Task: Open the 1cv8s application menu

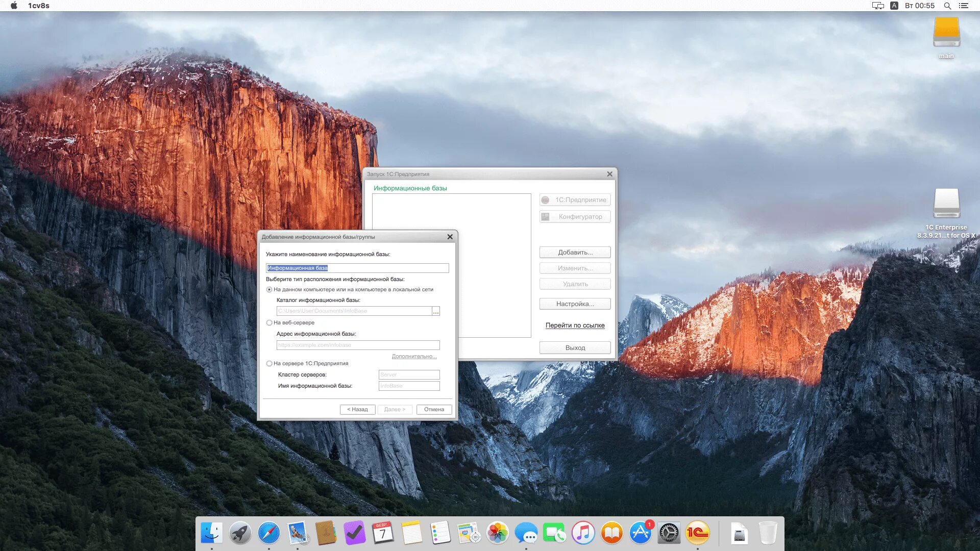Action: [x=39, y=6]
